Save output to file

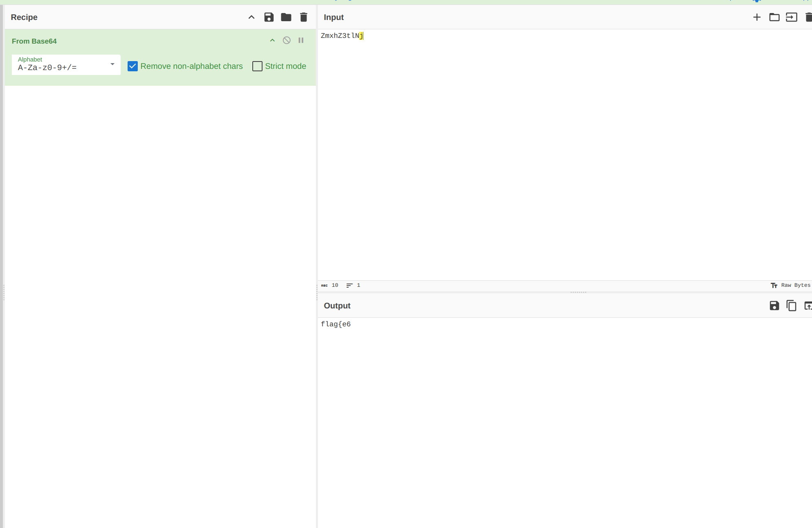pos(774,306)
